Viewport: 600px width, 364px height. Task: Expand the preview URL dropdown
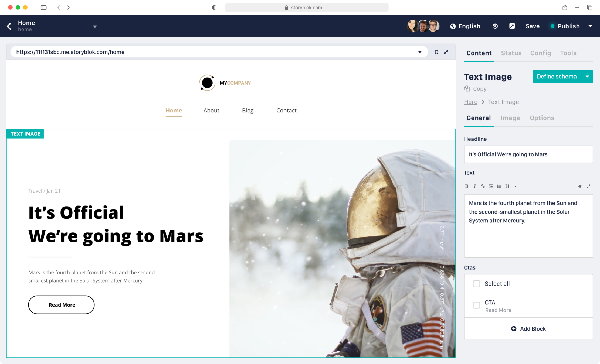tap(420, 52)
